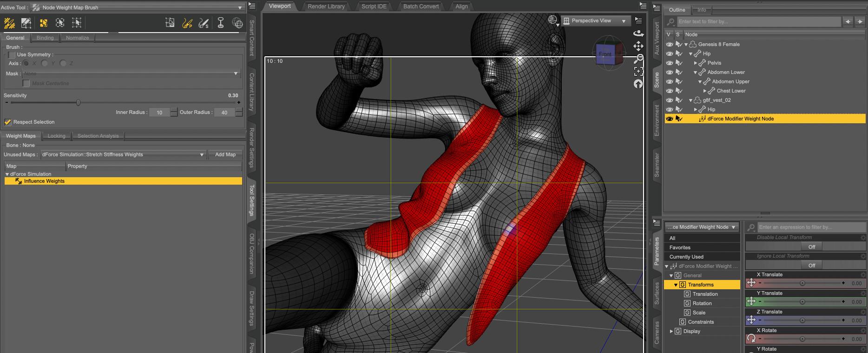Toggle selectability of Chest Lower
The width and height of the screenshot is (868, 353).
pos(679,91)
